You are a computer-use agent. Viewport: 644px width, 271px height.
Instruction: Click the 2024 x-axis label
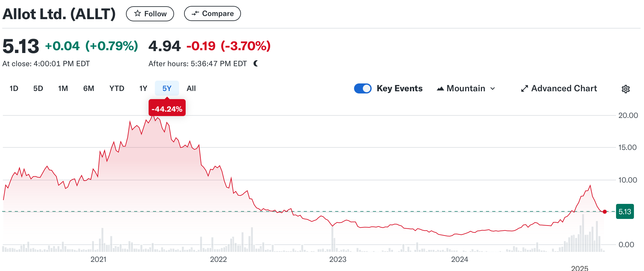coord(460,259)
